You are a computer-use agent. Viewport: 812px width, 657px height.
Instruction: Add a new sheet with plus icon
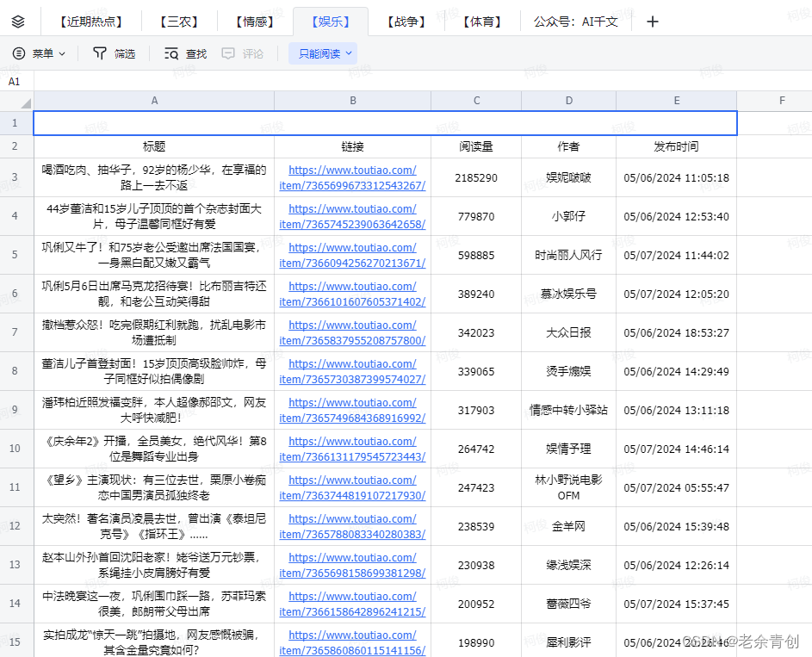[653, 22]
